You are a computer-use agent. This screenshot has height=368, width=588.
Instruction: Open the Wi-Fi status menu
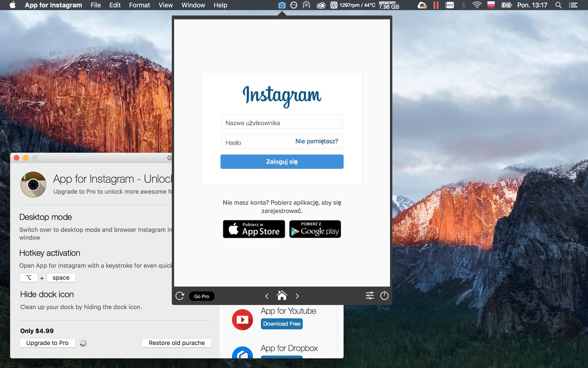coord(477,5)
